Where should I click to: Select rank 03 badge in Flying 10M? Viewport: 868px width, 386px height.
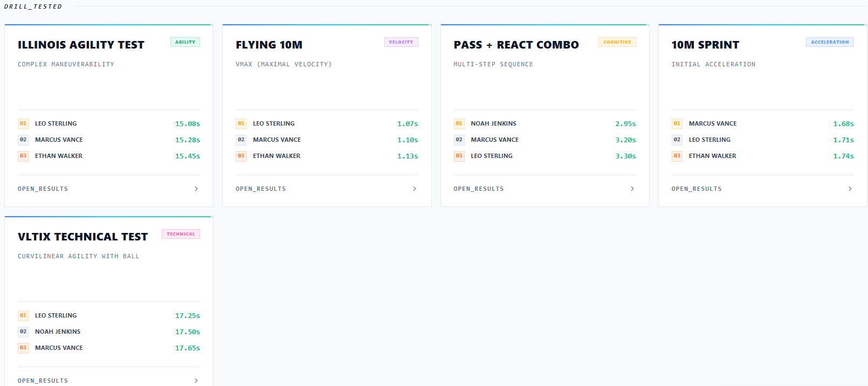coord(241,156)
